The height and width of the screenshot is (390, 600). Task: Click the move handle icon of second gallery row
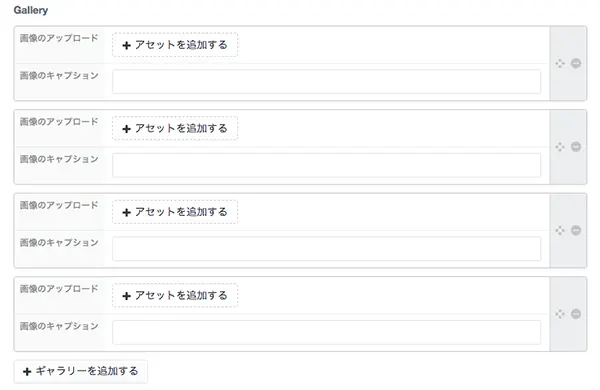click(x=560, y=147)
